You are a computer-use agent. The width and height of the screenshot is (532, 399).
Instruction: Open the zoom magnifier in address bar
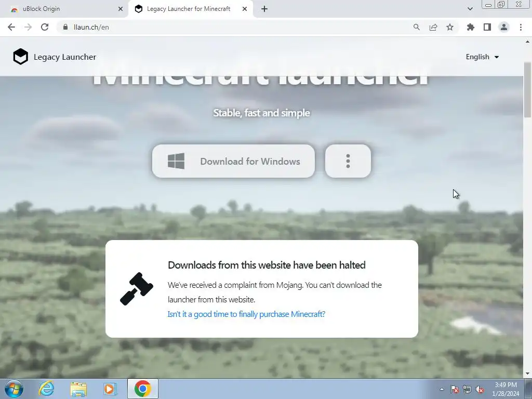click(416, 27)
